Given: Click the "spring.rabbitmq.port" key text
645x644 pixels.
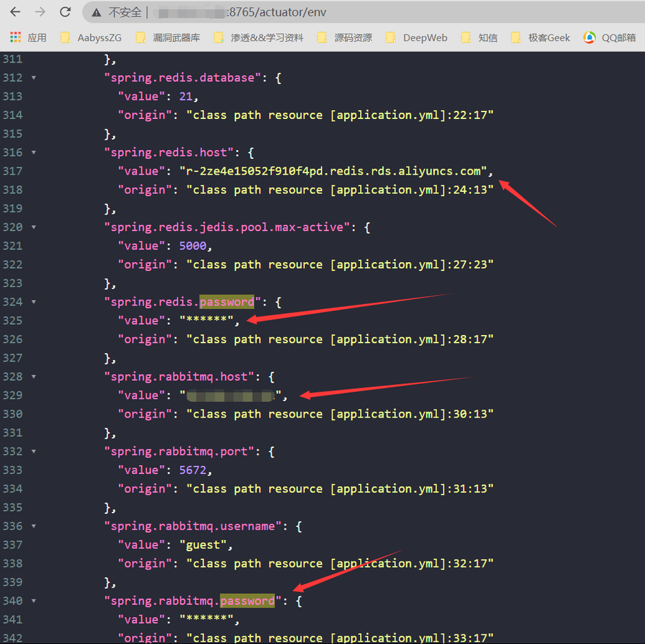Looking at the screenshot, I should pyautogui.click(x=180, y=451).
